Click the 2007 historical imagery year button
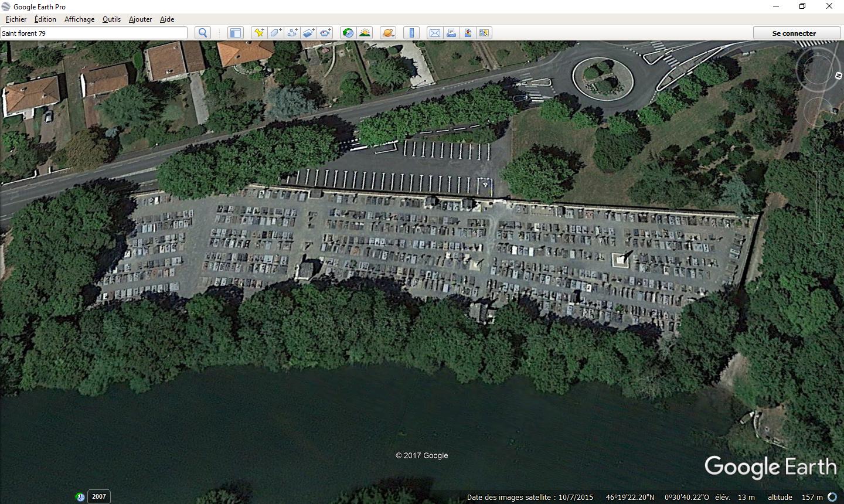Viewport: 844px width, 504px height. click(x=99, y=496)
